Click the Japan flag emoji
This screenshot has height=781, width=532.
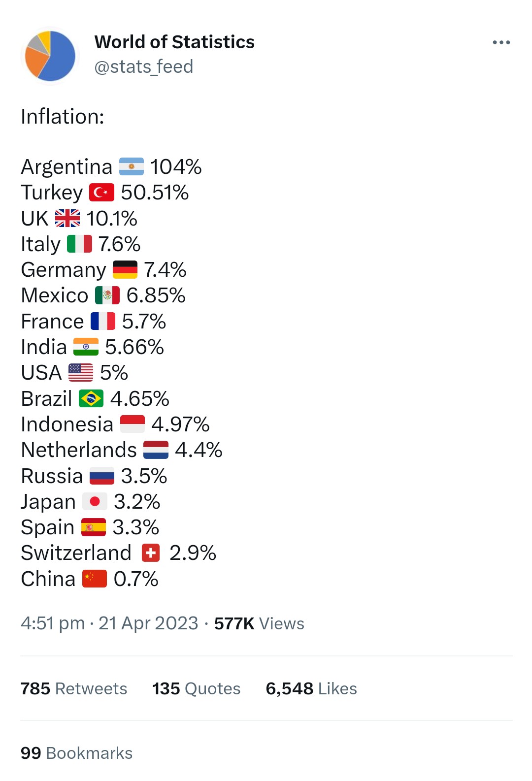[x=95, y=501]
